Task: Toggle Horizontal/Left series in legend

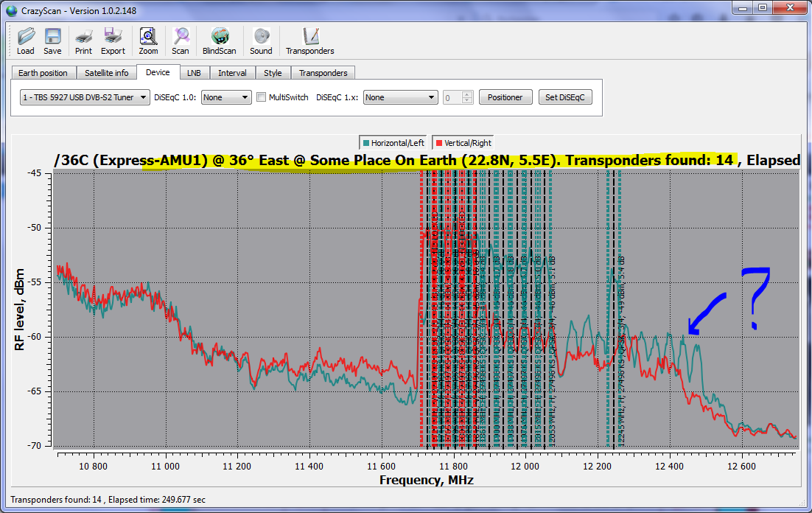Action: [x=392, y=143]
